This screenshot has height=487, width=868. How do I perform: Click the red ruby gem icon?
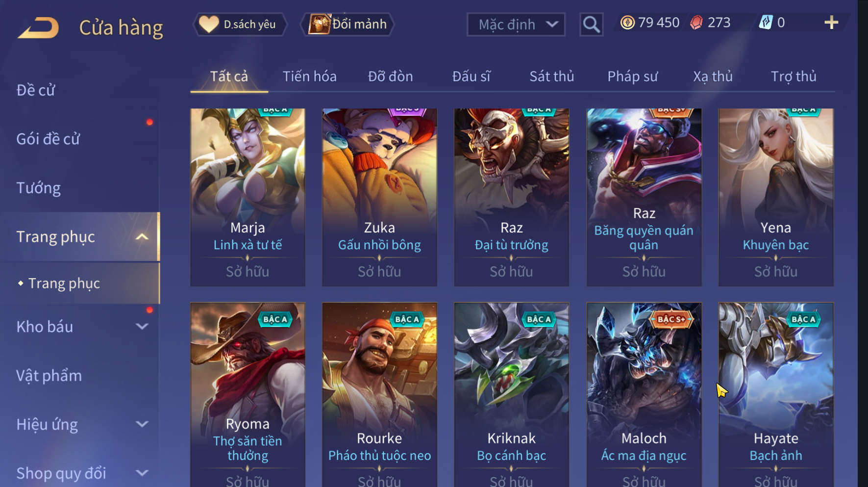696,23
